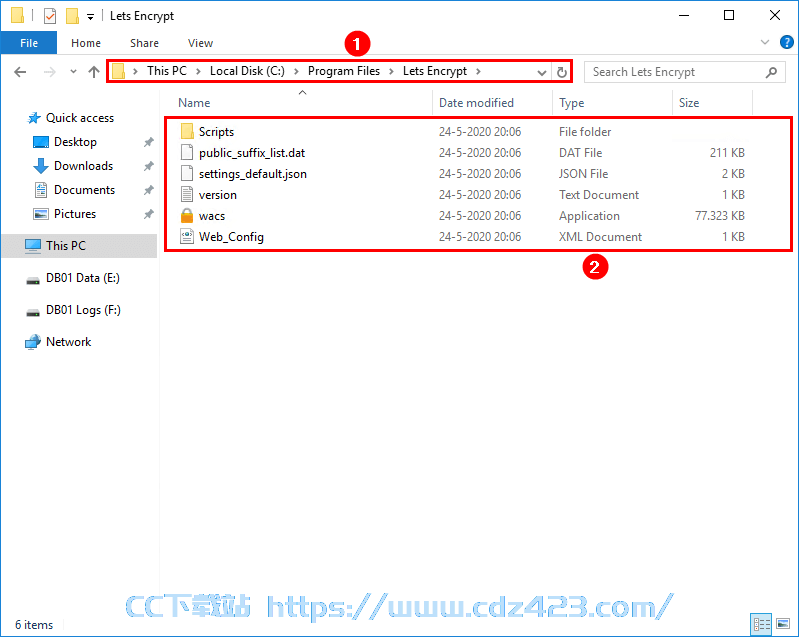Image resolution: width=799 pixels, height=637 pixels.
Task: Click the XML Document type cell
Action: tap(600, 237)
